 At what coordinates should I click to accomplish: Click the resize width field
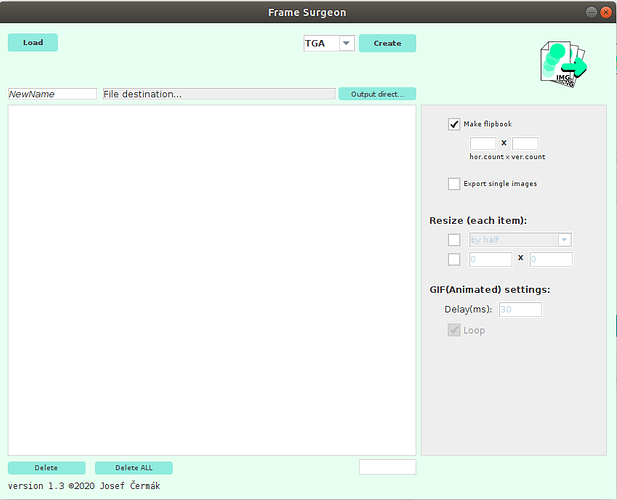490,259
